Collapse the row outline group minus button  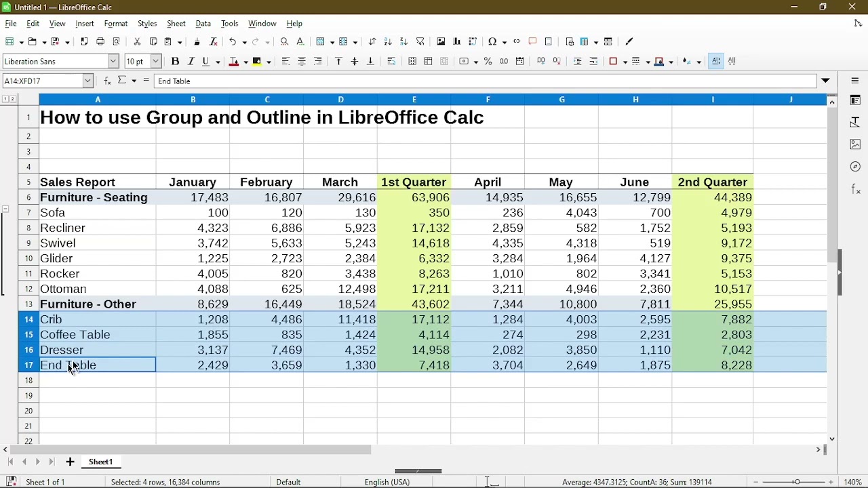[5, 209]
